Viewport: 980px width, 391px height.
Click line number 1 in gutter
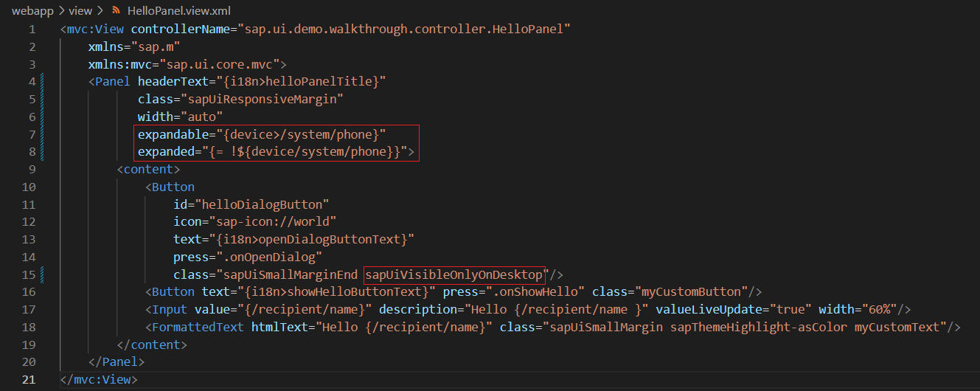[32, 30]
